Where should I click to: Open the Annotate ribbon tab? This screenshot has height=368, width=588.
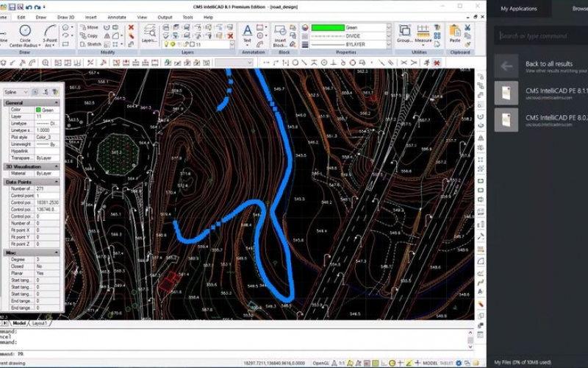(116, 16)
